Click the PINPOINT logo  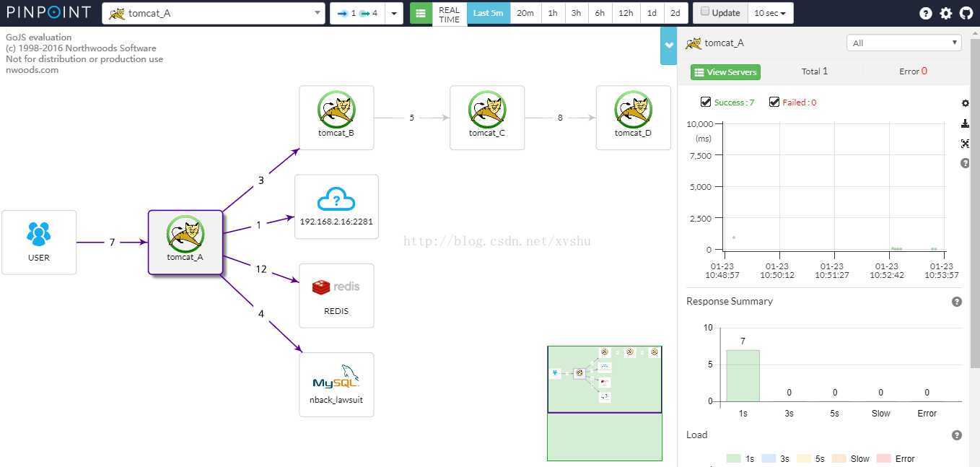click(49, 12)
